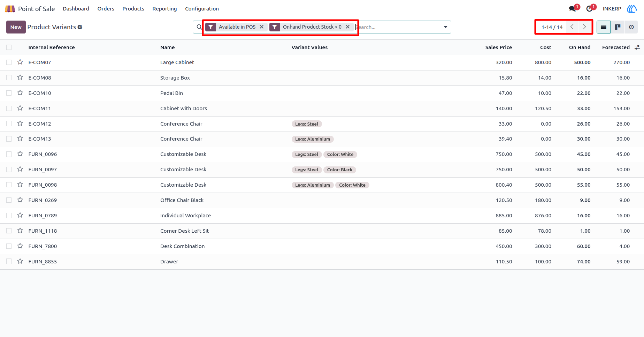Sort by Internal Reference column
The height and width of the screenshot is (337, 644).
click(x=52, y=47)
